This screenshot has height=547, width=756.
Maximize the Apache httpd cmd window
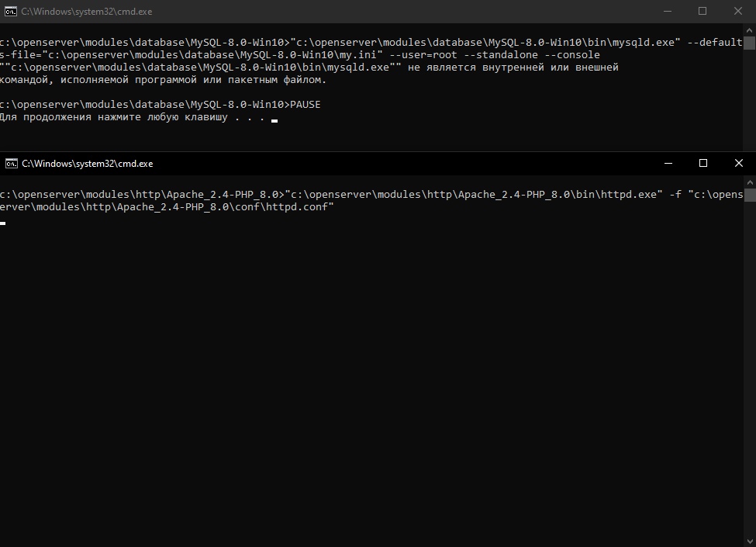702,163
